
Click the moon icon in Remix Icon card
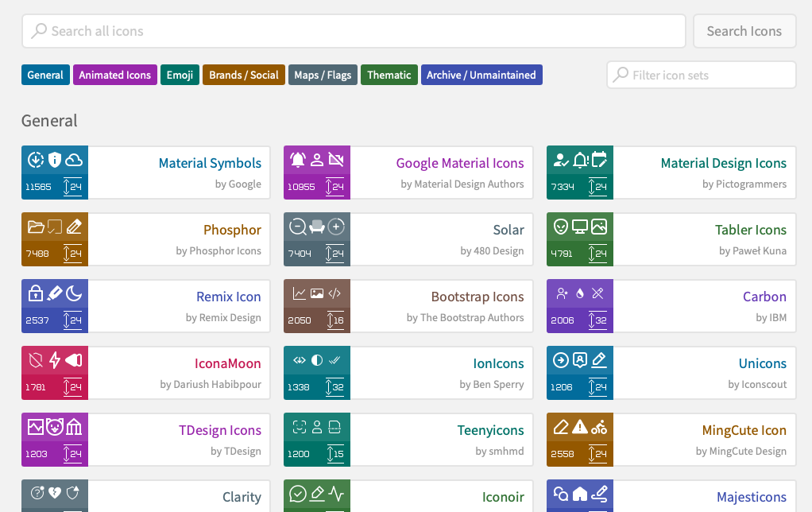pos(74,293)
